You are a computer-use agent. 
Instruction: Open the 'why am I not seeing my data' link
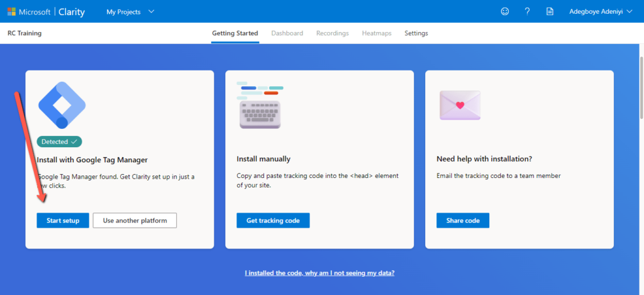pyautogui.click(x=319, y=273)
